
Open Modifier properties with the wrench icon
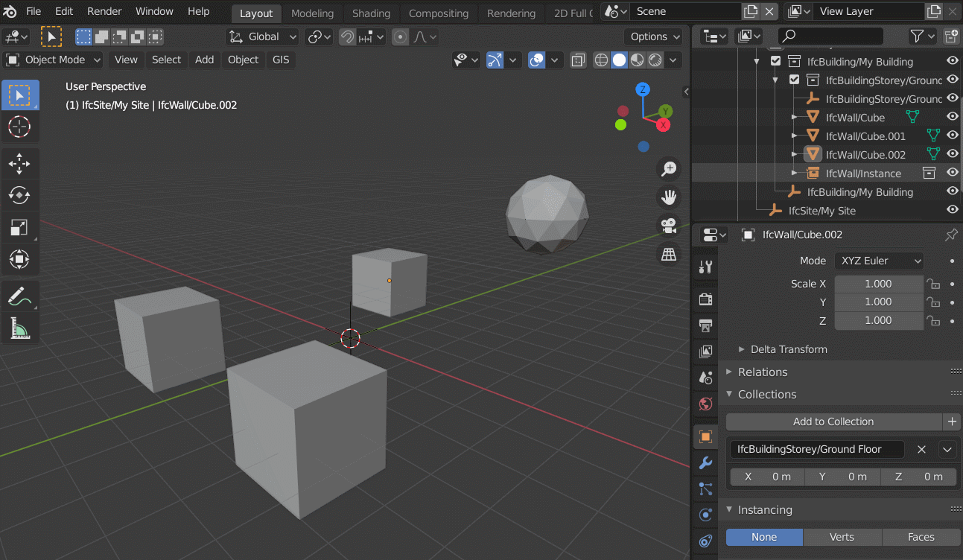point(705,463)
